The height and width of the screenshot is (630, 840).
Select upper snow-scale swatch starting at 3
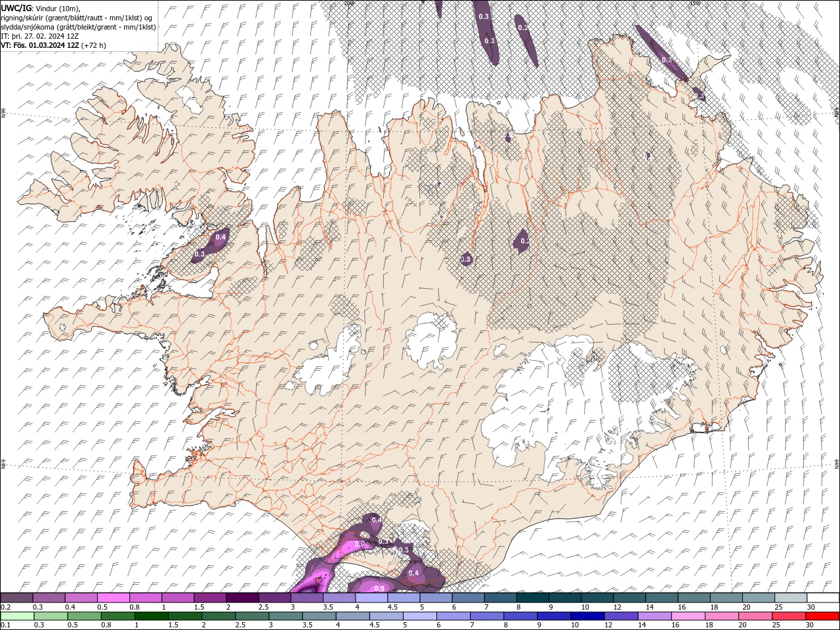coord(306,598)
